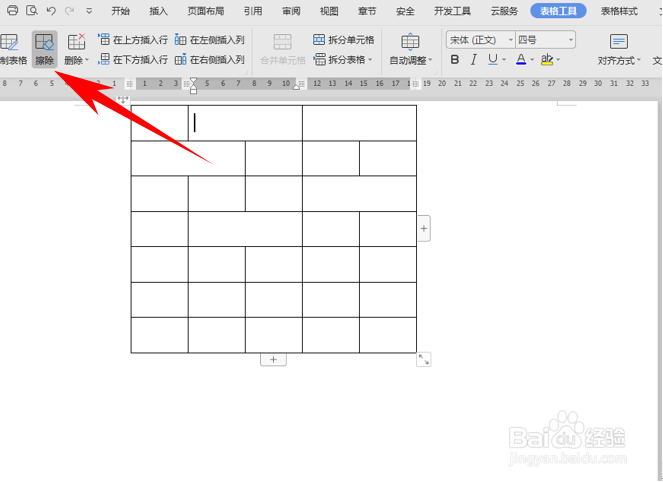Toggle bold formatting
Viewport: 663px width, 482px height.
pos(455,60)
